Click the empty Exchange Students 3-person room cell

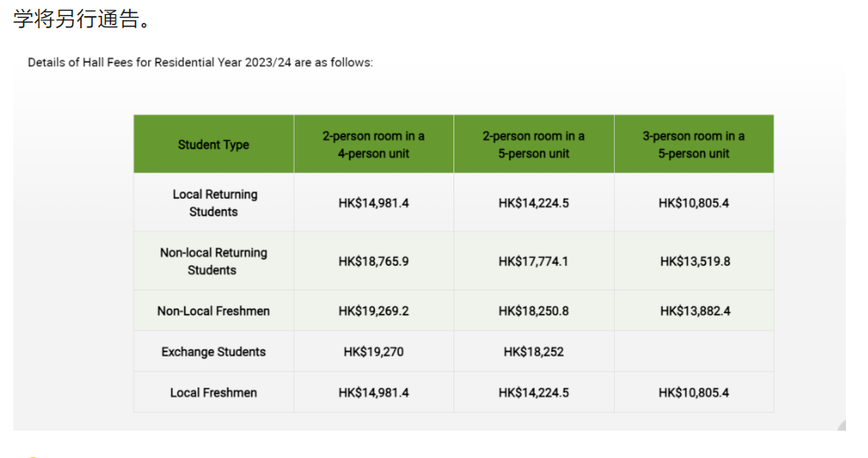[694, 351]
